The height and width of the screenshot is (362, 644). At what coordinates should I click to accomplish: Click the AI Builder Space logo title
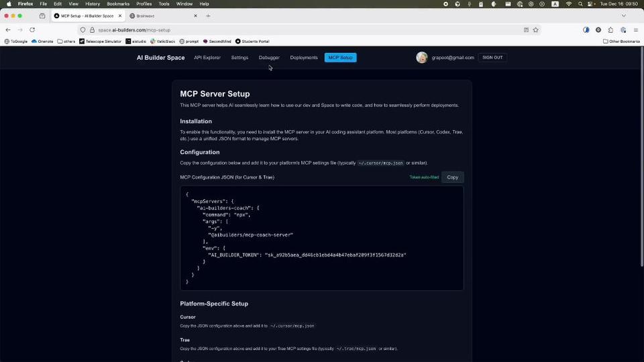click(x=160, y=58)
